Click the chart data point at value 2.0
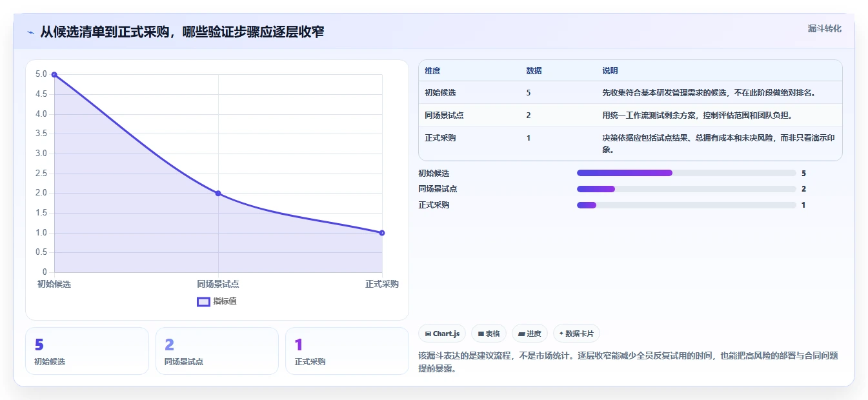868x400 pixels. pyautogui.click(x=218, y=194)
